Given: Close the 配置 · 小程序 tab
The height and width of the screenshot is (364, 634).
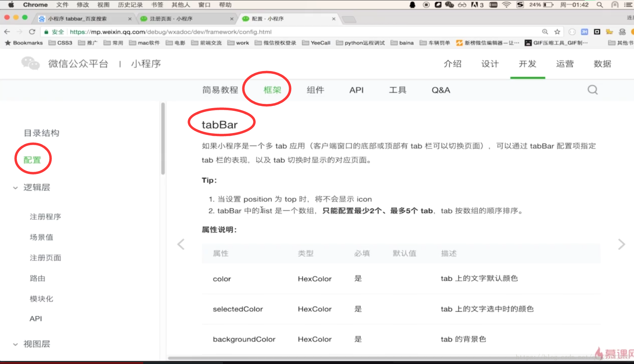Looking at the screenshot, I should tap(334, 19).
